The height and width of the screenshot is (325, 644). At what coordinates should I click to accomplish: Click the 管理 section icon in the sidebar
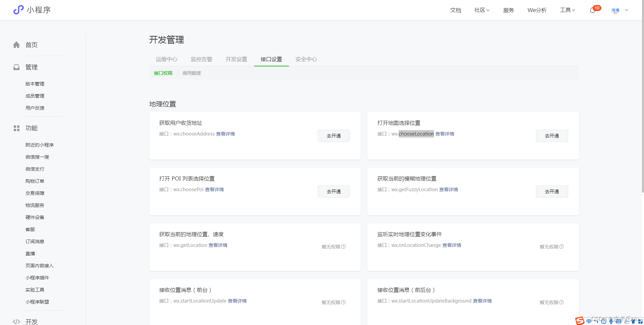[x=16, y=67]
